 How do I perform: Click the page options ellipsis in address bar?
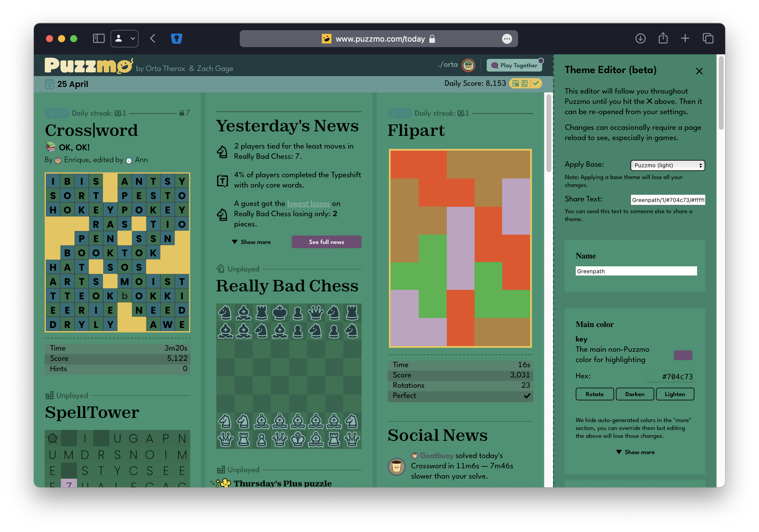507,39
